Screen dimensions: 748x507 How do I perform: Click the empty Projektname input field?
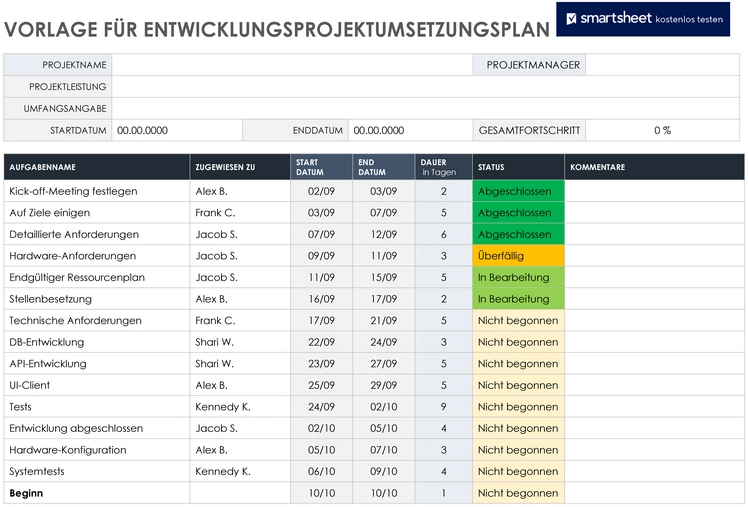tap(292, 65)
